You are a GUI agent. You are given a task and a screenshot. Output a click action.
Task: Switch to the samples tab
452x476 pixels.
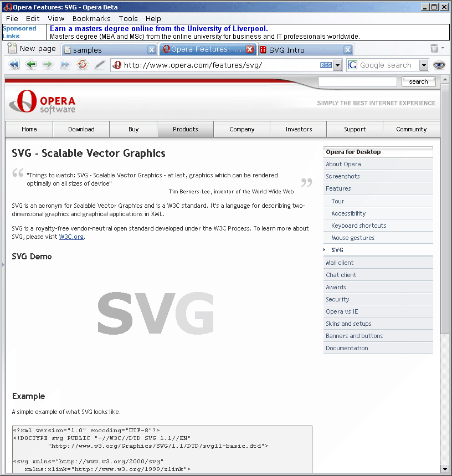tap(109, 50)
